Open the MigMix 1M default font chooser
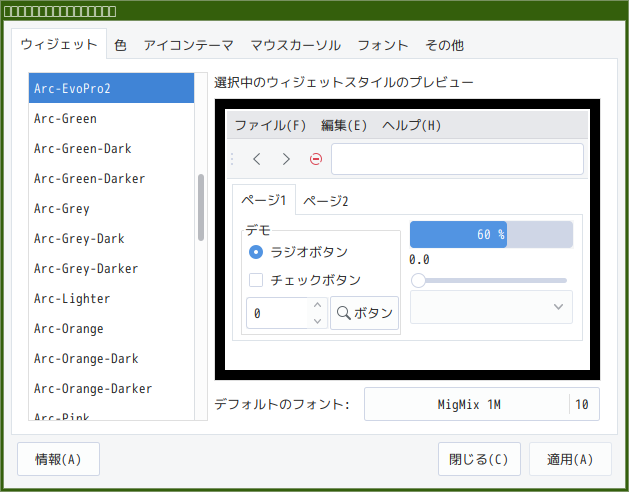The image size is (629, 492). coord(482,404)
